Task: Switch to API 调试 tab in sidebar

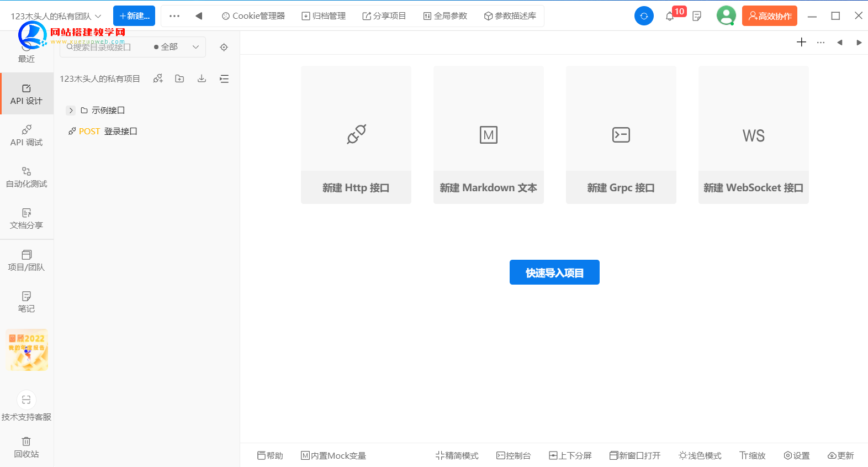Action: click(x=27, y=135)
